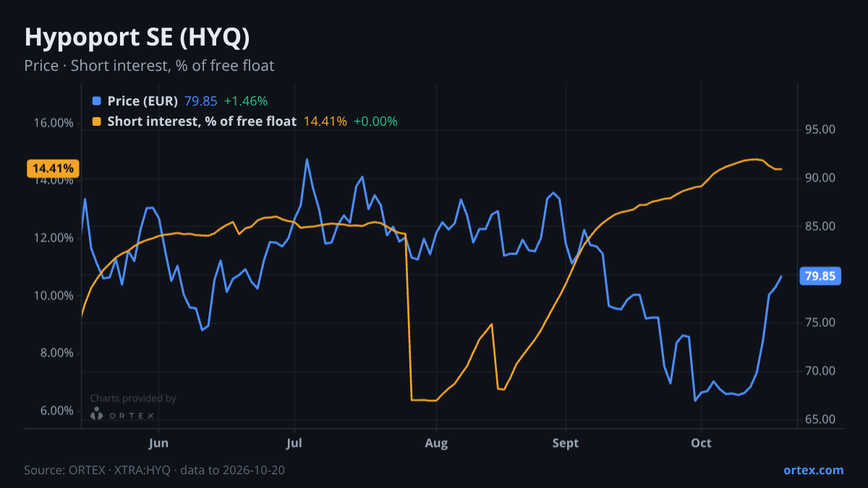Image resolution: width=868 pixels, height=488 pixels.
Task: Click the 8.00% left axis label
Action: tap(56, 353)
